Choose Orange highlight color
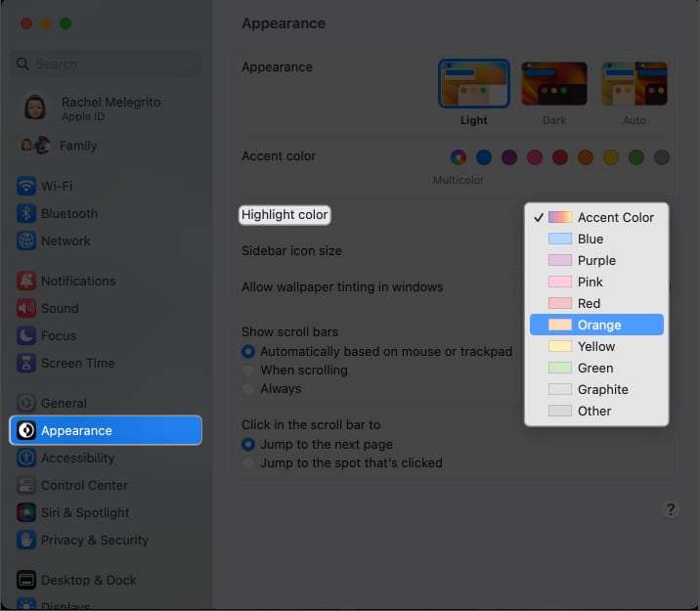The image size is (700, 611). pyautogui.click(x=596, y=325)
